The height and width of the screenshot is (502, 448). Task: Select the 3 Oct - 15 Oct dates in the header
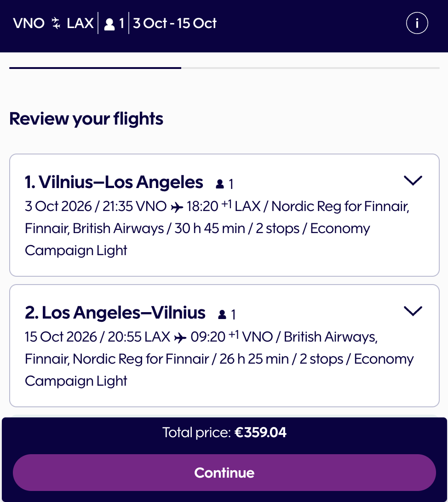tap(175, 23)
